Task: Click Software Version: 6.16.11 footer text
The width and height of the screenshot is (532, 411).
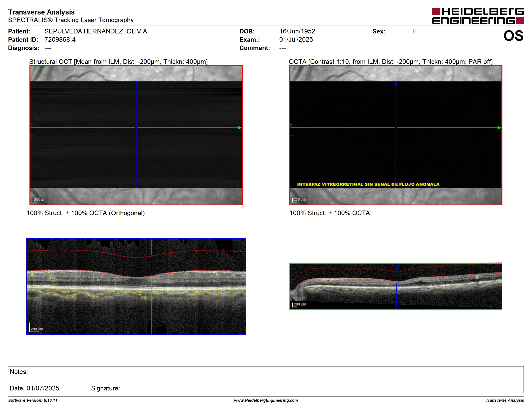Action: click(x=33, y=400)
